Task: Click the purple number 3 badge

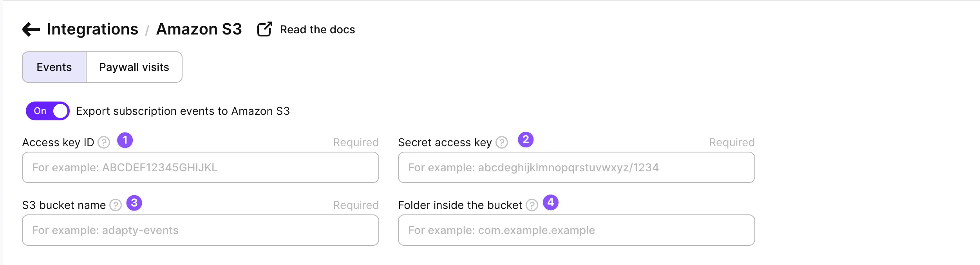Action: 134,203
